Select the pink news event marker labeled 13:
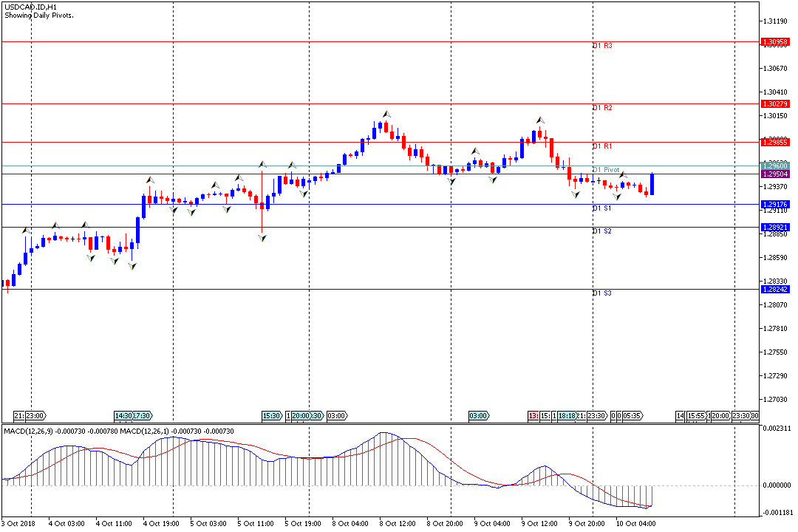Viewport: 798px width, 532px height. [x=533, y=416]
